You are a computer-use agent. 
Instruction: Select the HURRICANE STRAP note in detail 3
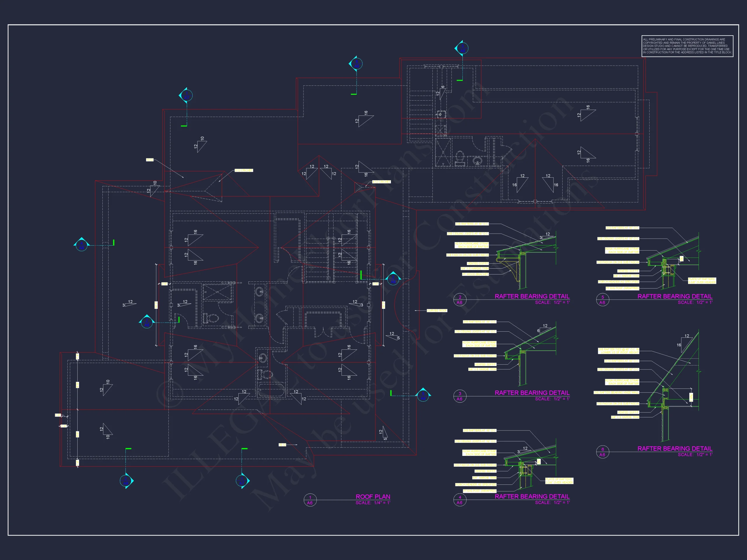point(479,344)
